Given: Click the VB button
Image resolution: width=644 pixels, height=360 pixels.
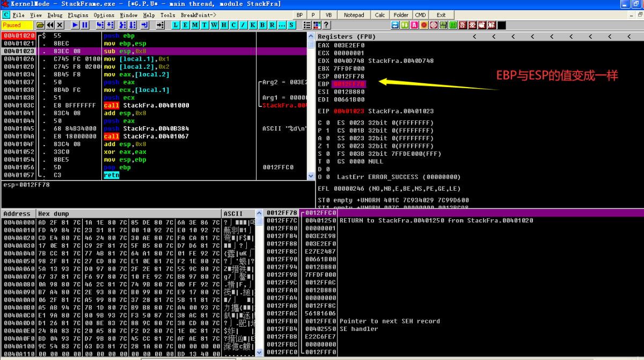Looking at the screenshot, I should click(328, 15).
